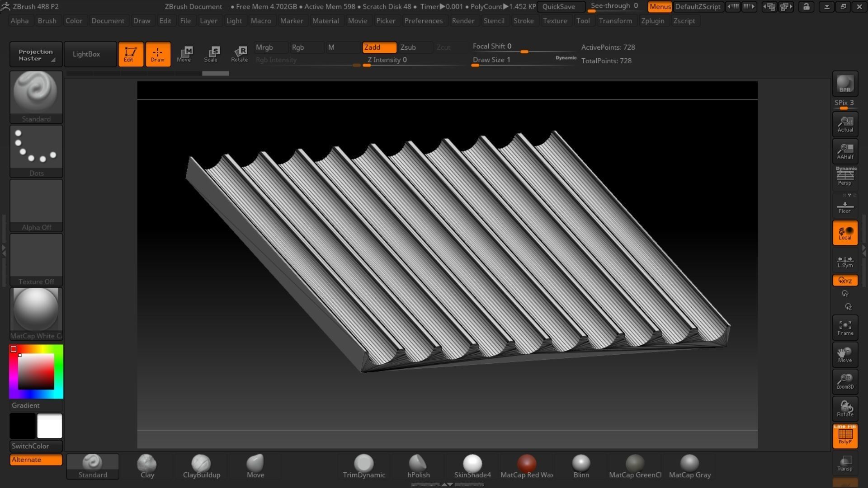Select the white main color swatch
The width and height of the screenshot is (868, 488).
pyautogui.click(x=50, y=426)
